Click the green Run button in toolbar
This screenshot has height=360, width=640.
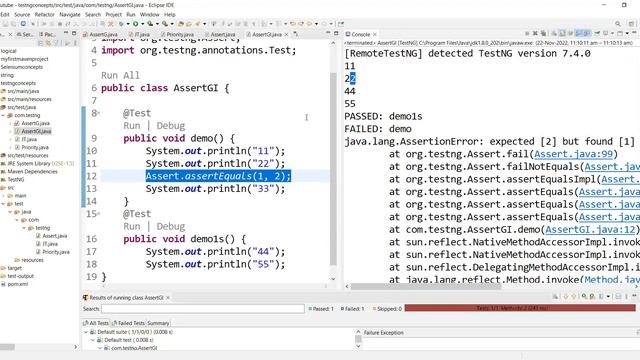point(136,24)
